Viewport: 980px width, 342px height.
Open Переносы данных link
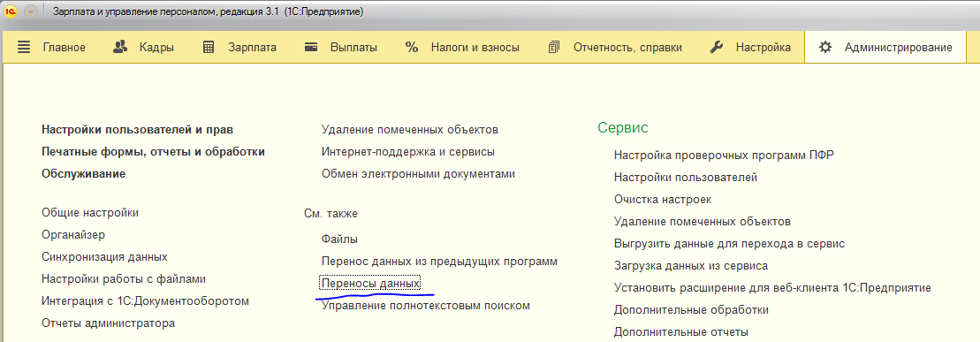370,283
